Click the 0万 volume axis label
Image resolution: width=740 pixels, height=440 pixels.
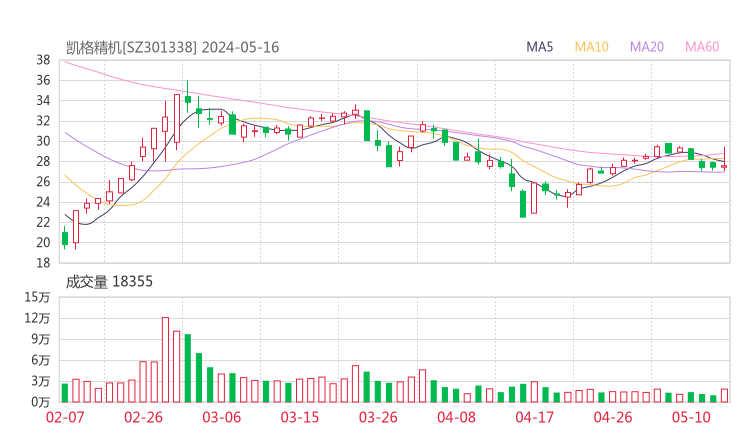tap(41, 402)
